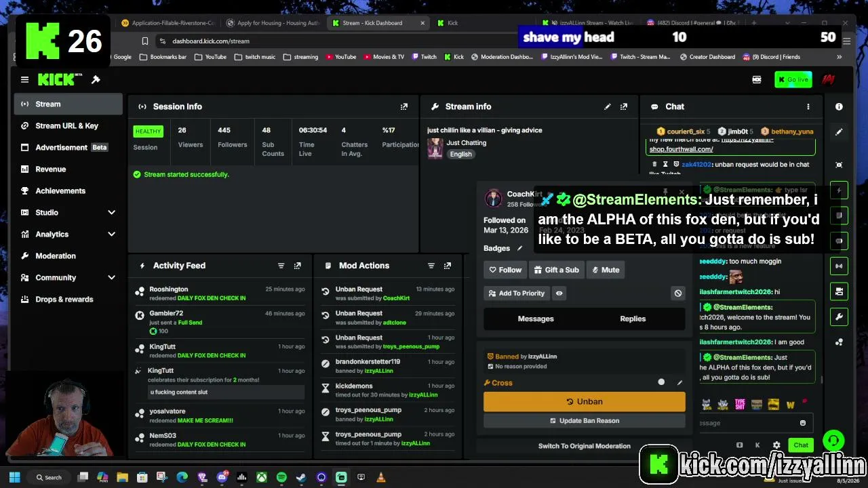Viewport: 868px width, 488px height.
Task: Open Drops & rewards page
Action: tap(68, 299)
